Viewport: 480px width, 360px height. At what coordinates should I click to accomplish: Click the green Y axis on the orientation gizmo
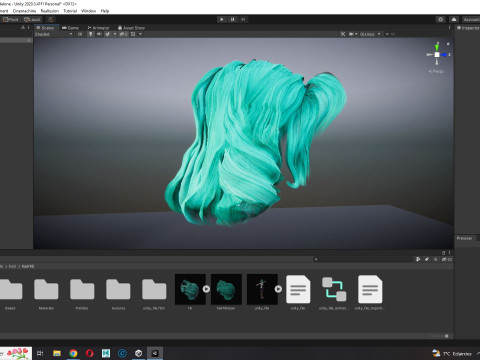tap(437, 47)
